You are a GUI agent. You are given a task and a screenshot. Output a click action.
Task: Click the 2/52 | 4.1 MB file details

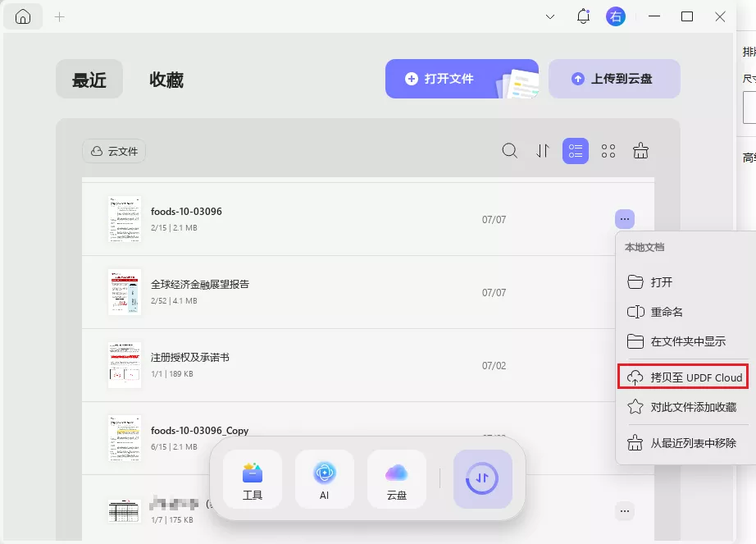[x=174, y=300]
